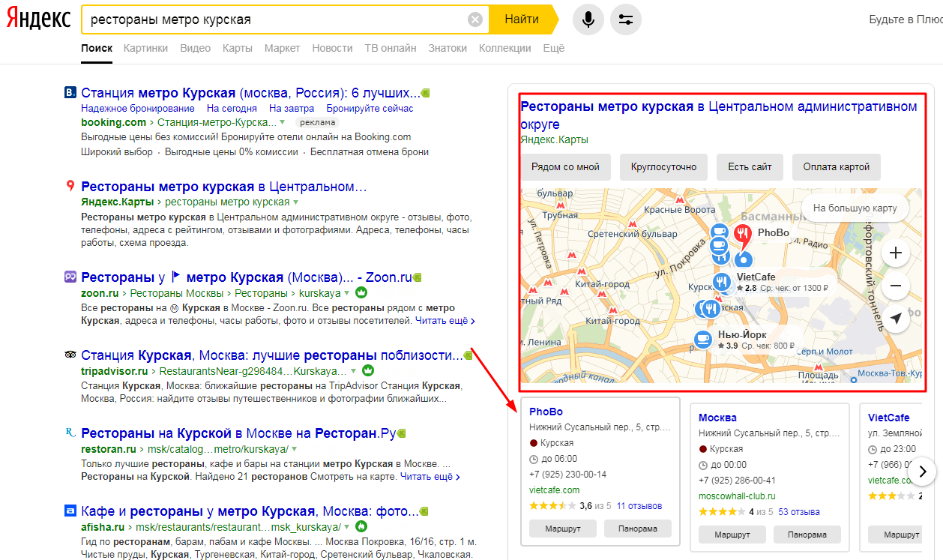943x560 pixels.
Task: Switch to the Новости tab
Action: (x=332, y=48)
